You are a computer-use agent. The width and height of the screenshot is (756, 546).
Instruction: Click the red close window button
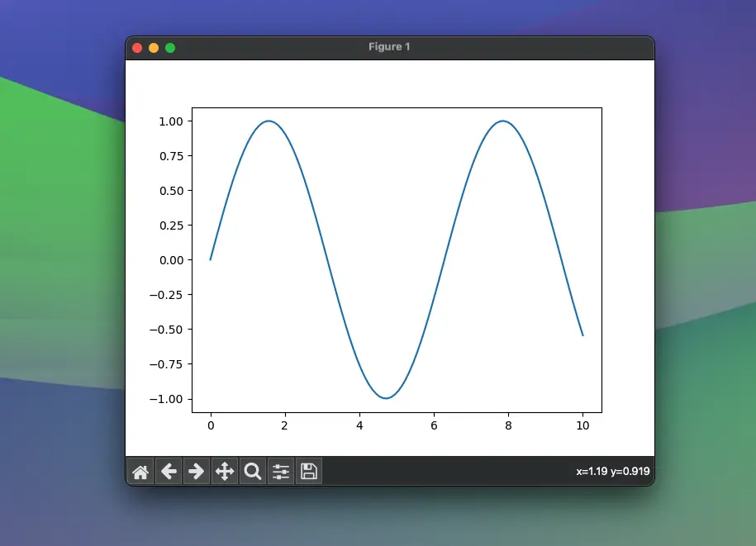tap(137, 48)
